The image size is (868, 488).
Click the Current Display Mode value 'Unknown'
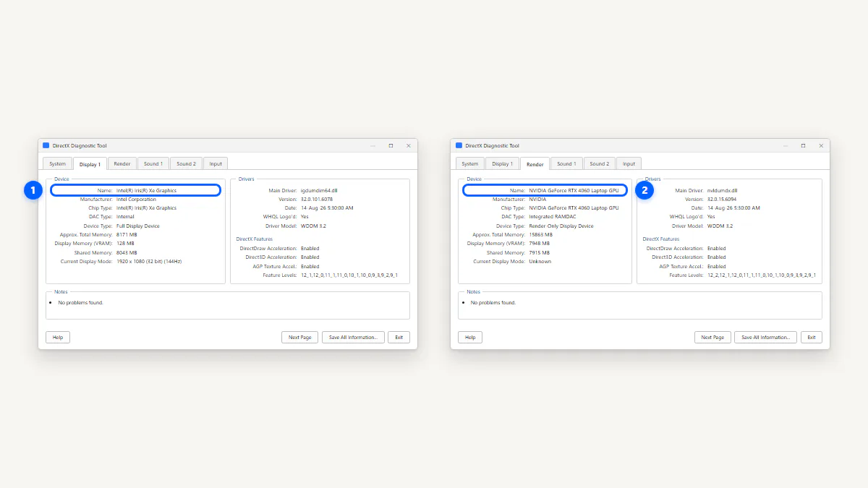click(540, 261)
